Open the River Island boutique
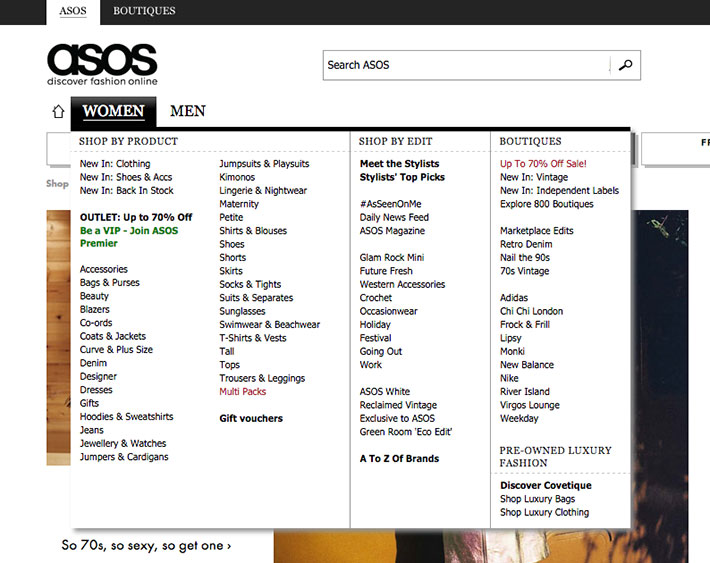Viewport: 710px width, 563px height. coord(525,391)
